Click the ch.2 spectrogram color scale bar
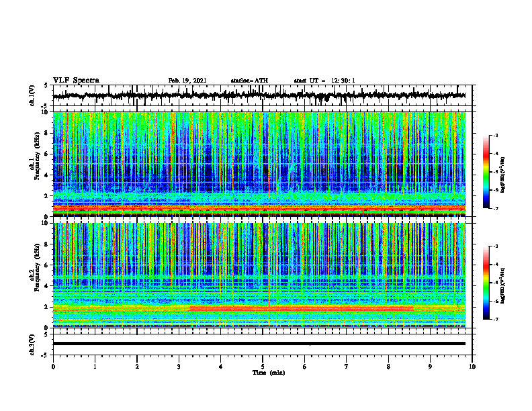532x411 pixels. [486, 283]
